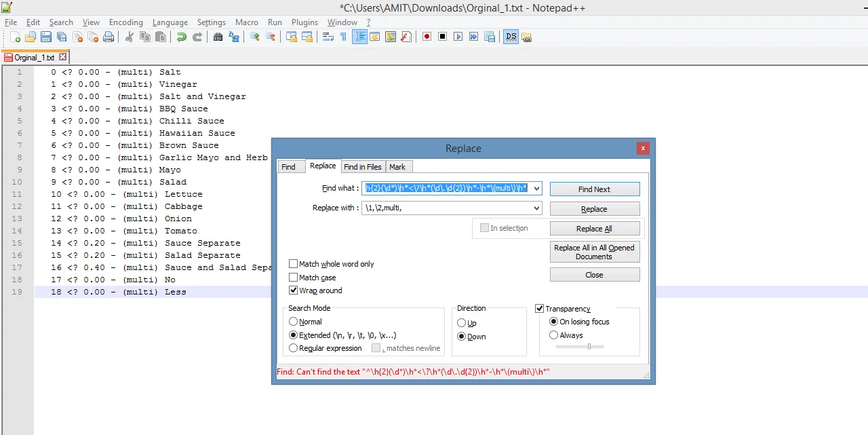Screen dimensions: 868x435
Task: Switch to the Find in Files tab
Action: point(363,167)
